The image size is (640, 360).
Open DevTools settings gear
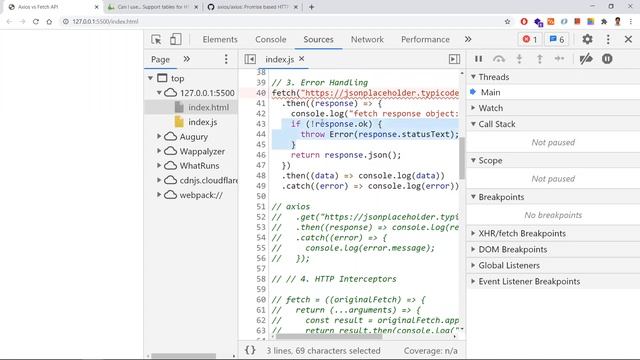587,39
